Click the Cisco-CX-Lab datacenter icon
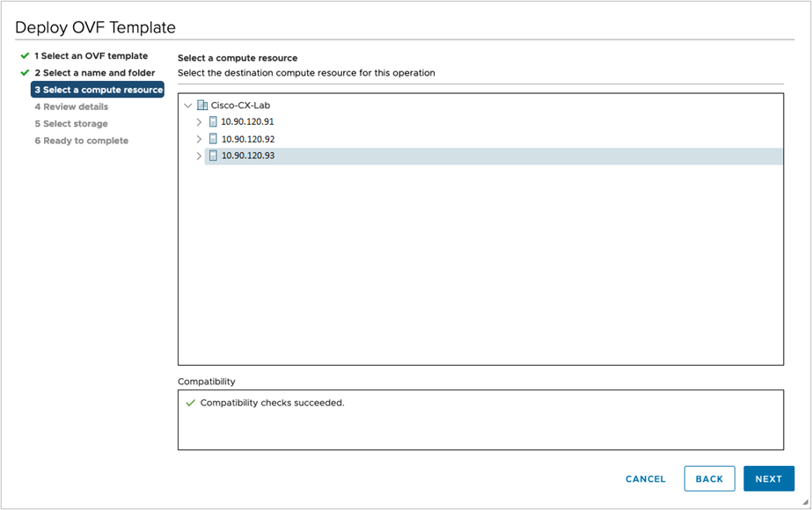The height and width of the screenshot is (510, 812). [202, 106]
